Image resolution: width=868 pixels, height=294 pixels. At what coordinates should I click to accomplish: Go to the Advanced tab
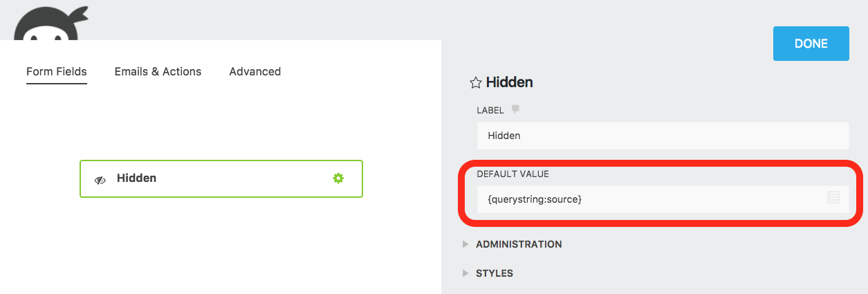click(255, 71)
